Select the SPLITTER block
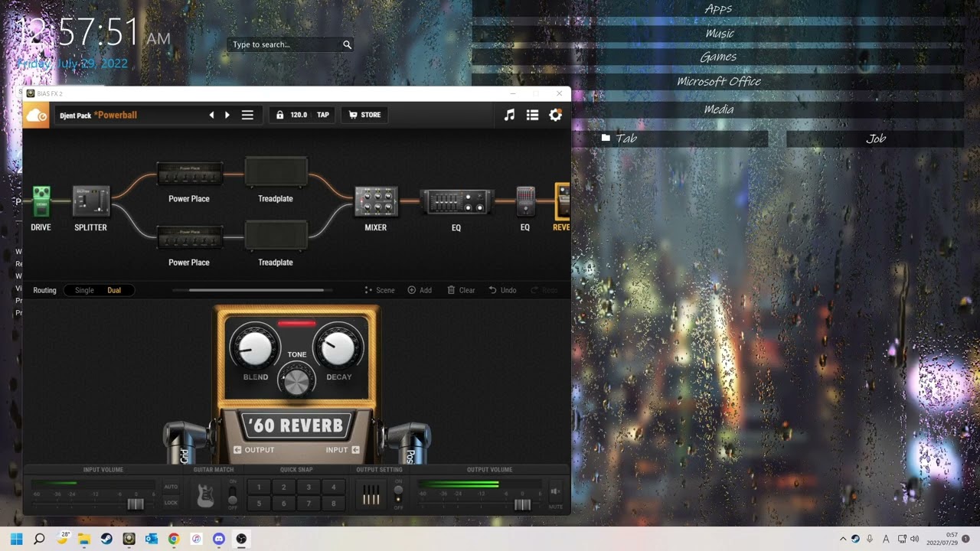 click(x=91, y=201)
